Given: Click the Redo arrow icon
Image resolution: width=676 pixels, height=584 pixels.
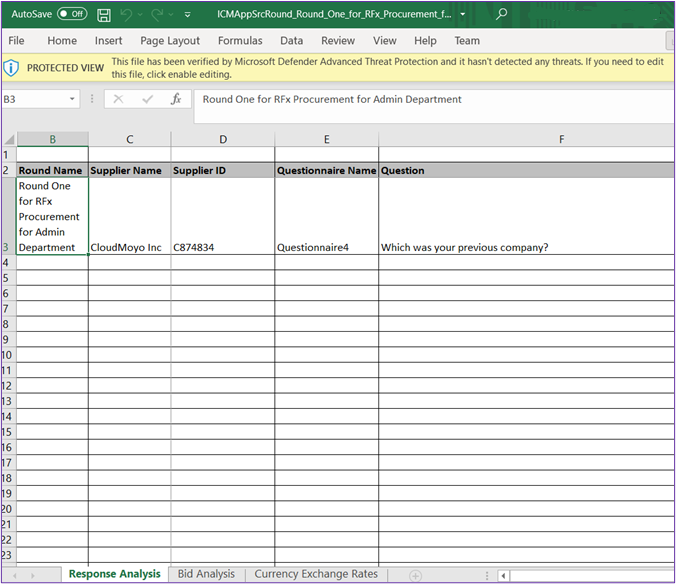Looking at the screenshot, I should click(157, 15).
